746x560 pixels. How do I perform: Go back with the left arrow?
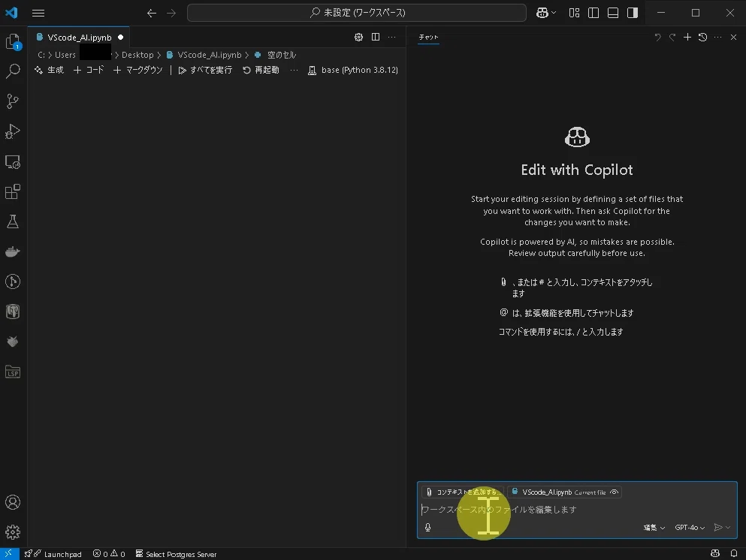[152, 13]
